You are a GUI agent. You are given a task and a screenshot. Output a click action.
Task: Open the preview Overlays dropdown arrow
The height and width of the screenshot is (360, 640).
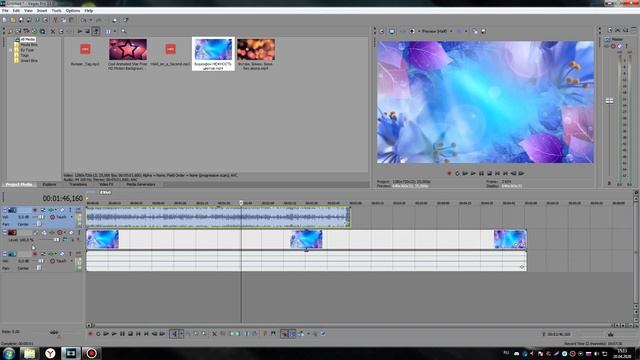point(466,31)
